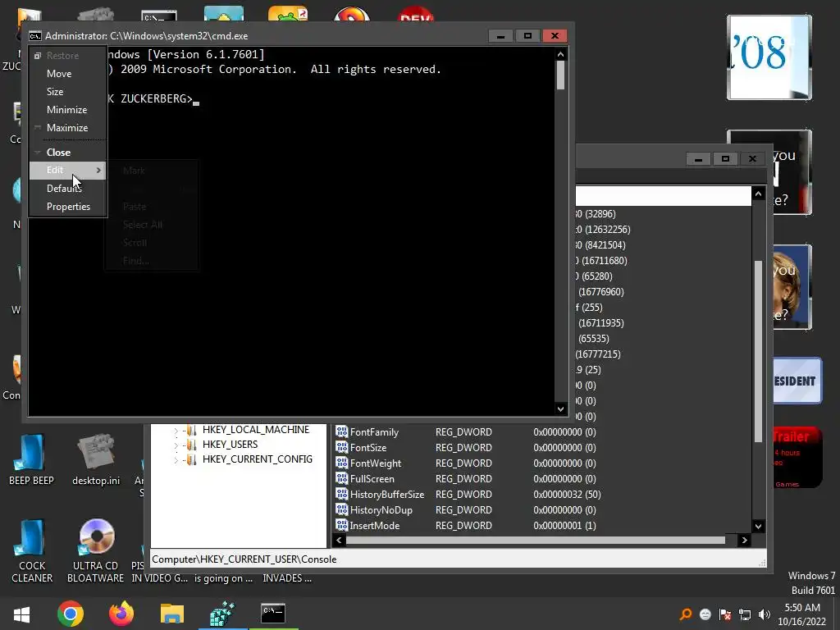Select the HKEY_CURRENT_CONFIG key
This screenshot has height=630, width=840.
(257, 459)
